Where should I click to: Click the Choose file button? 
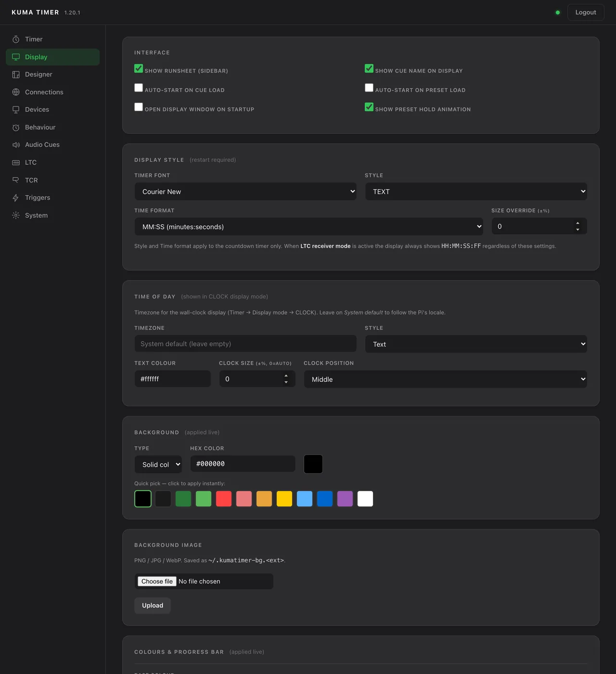pos(157,582)
